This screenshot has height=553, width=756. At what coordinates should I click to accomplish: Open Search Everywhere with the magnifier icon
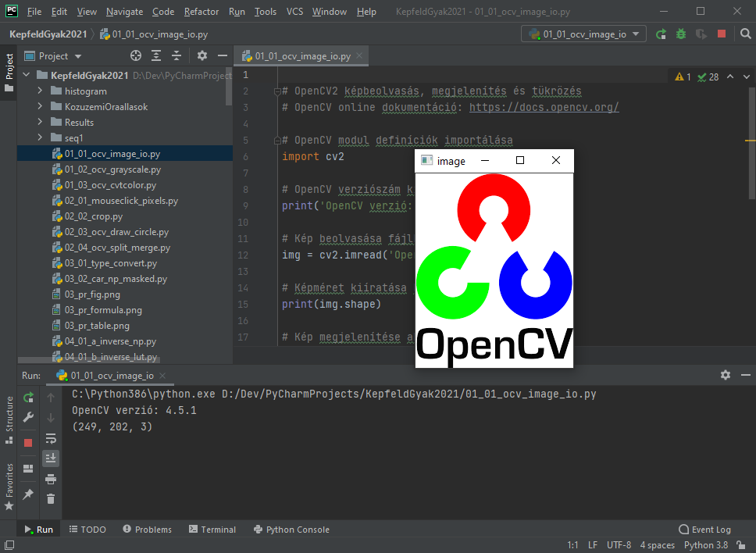tap(745, 34)
